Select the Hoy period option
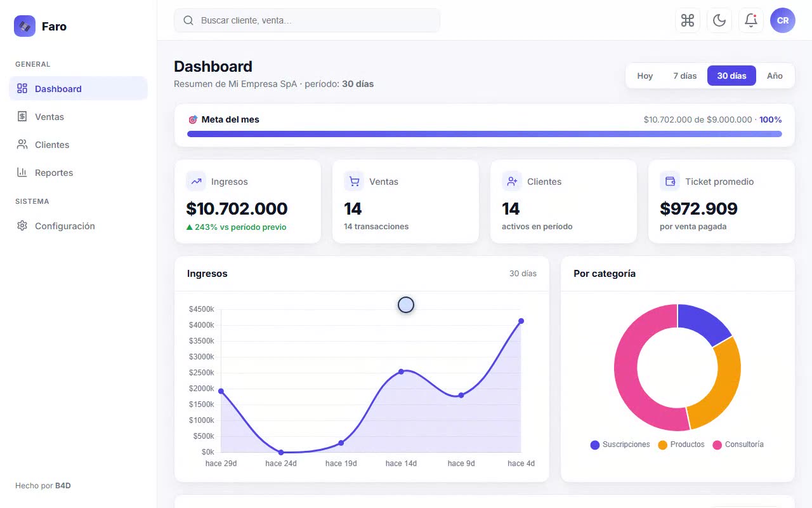 coord(645,76)
